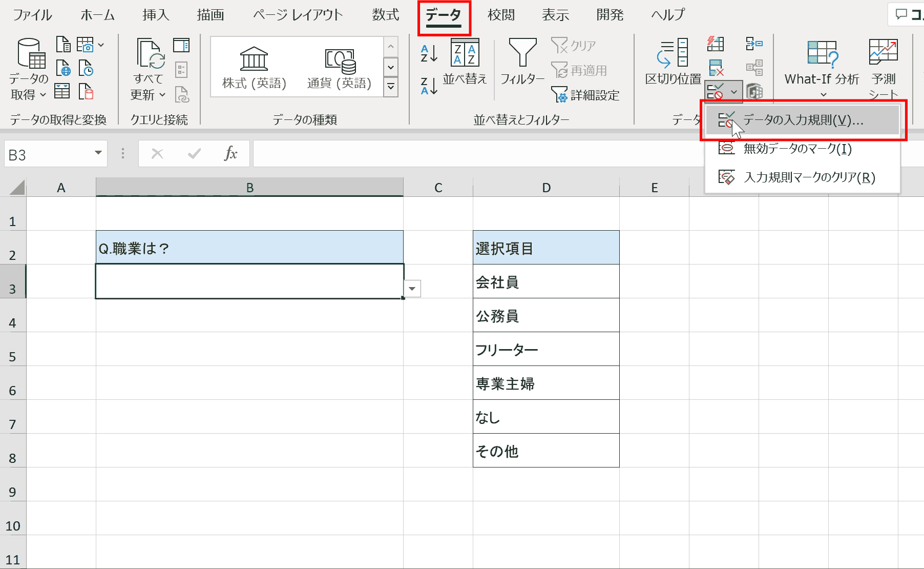This screenshot has height=569, width=924.
Task: Click the Clear (クリア) filter button
Action: coord(573,46)
